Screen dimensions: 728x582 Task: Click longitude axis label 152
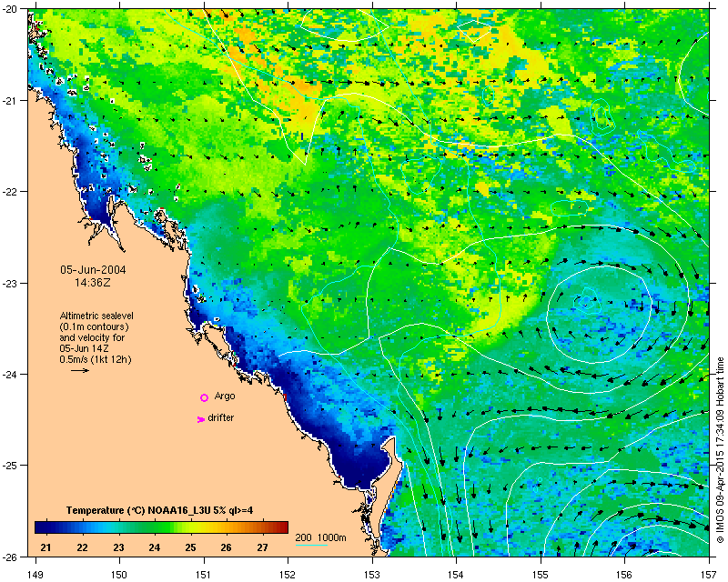tap(288, 575)
